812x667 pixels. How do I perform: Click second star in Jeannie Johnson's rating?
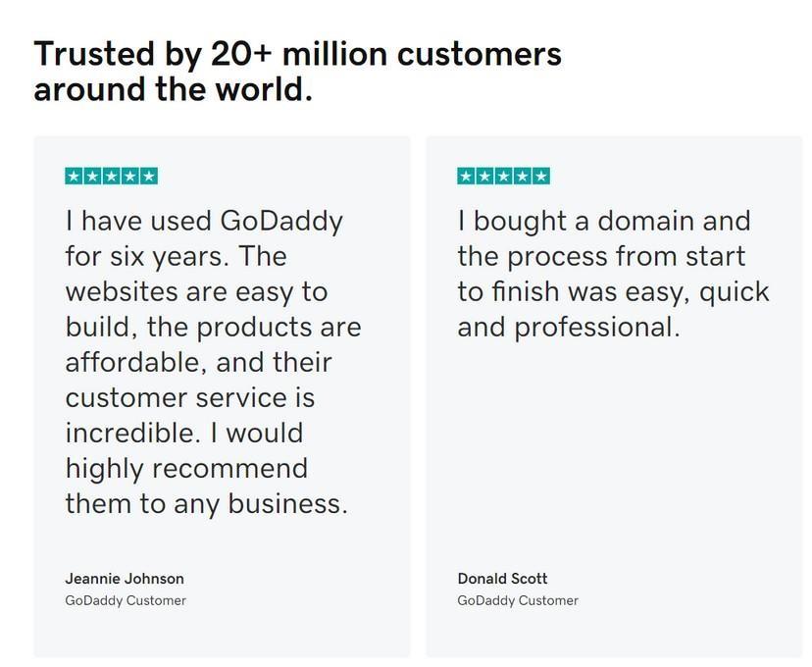click(x=93, y=177)
